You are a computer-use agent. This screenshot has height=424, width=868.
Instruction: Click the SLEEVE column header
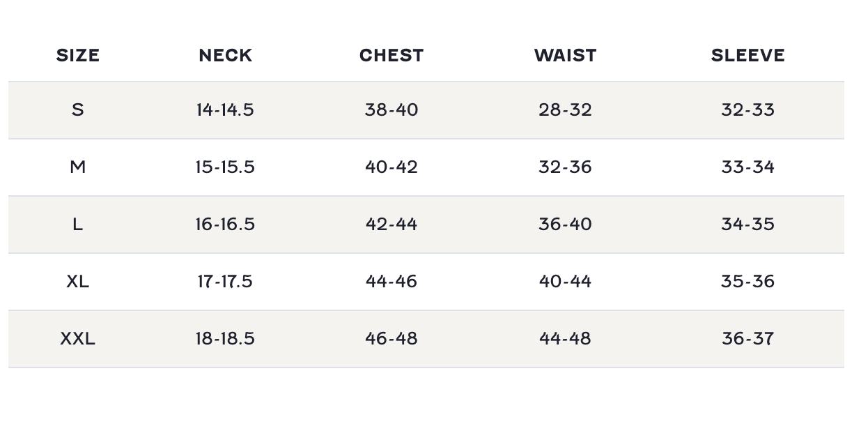point(747,56)
